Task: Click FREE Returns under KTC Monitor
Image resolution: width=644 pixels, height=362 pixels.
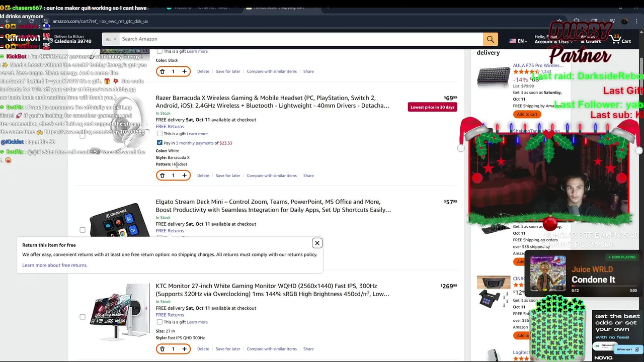Action: (x=170, y=314)
